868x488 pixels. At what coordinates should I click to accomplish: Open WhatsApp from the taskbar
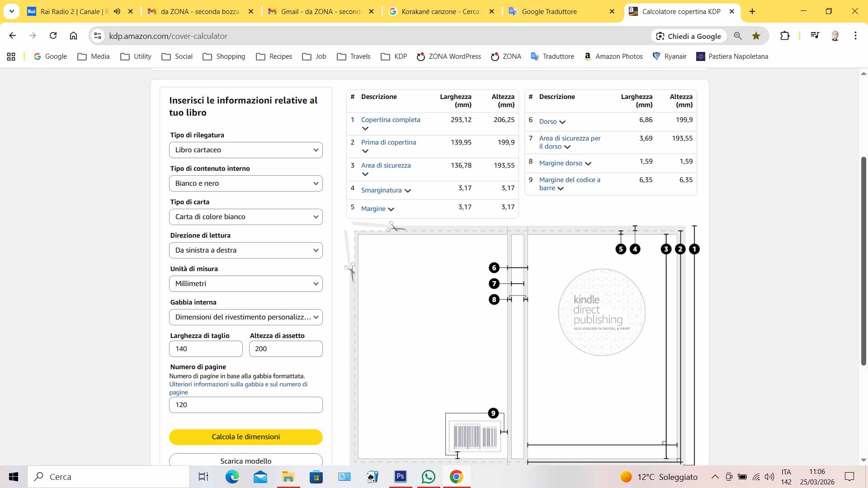(428, 477)
